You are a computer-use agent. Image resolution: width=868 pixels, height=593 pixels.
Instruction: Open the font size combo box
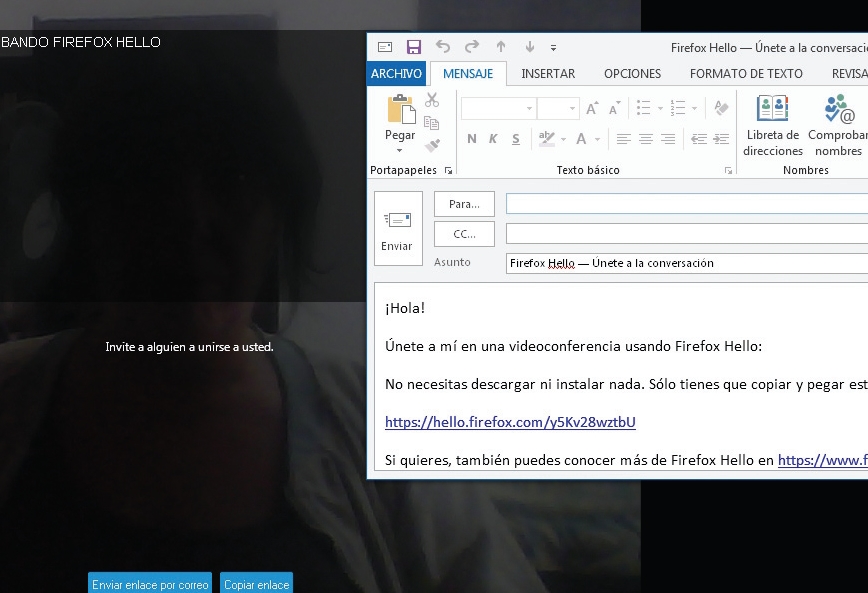tap(558, 109)
